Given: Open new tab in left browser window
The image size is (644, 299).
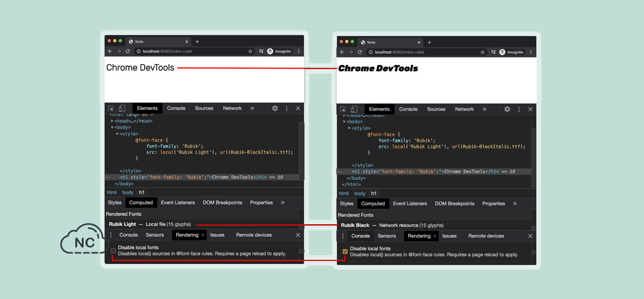Looking at the screenshot, I should [197, 42].
